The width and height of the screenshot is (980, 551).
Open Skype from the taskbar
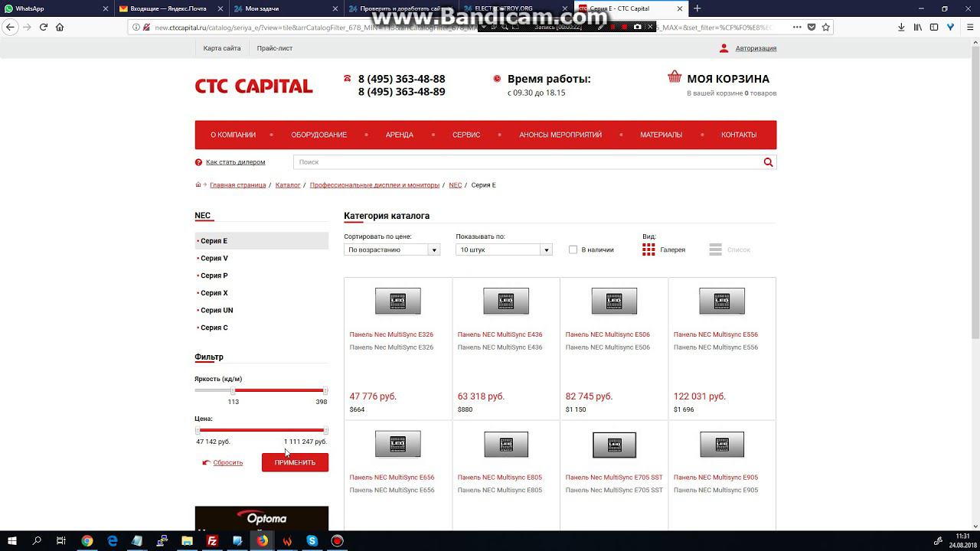[x=312, y=541]
